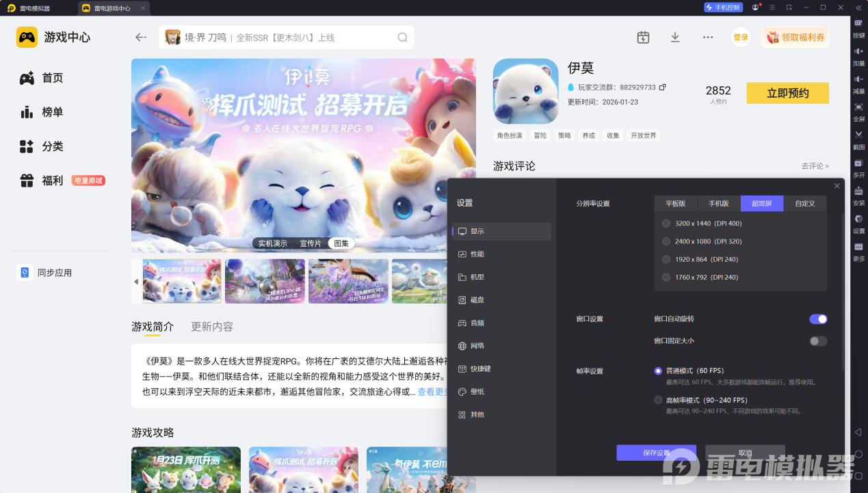Select 快捷键 in settings sidebar
Viewport: 868px width, 493px height.
[501, 369]
